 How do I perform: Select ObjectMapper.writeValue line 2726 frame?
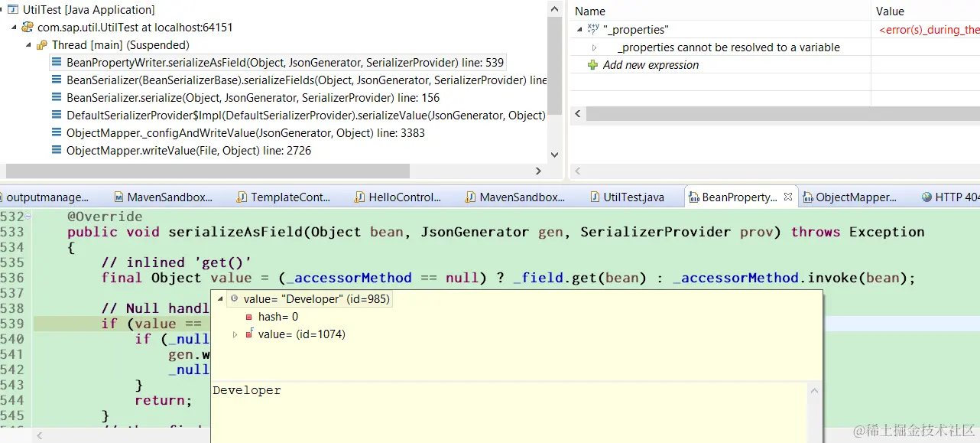(182, 151)
